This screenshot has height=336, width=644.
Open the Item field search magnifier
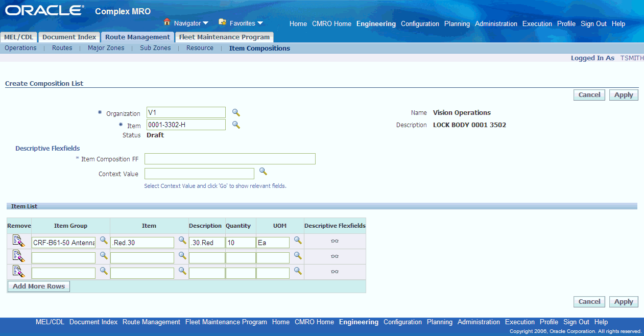[236, 125]
